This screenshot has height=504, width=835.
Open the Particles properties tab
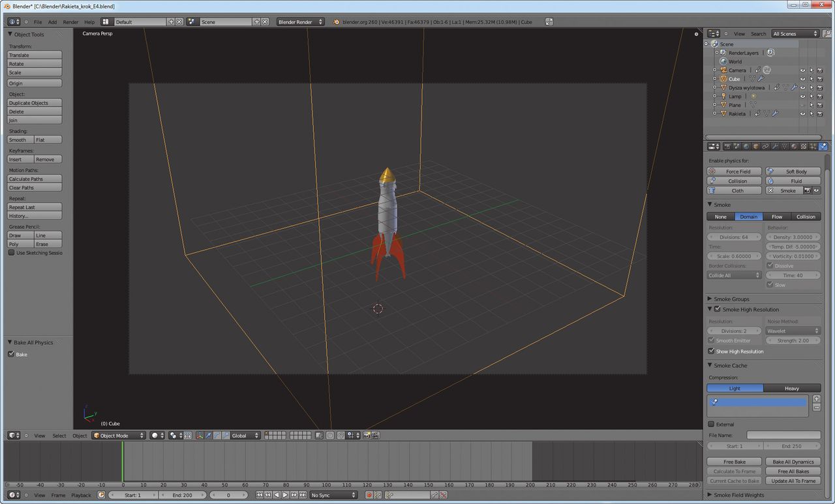(813, 147)
